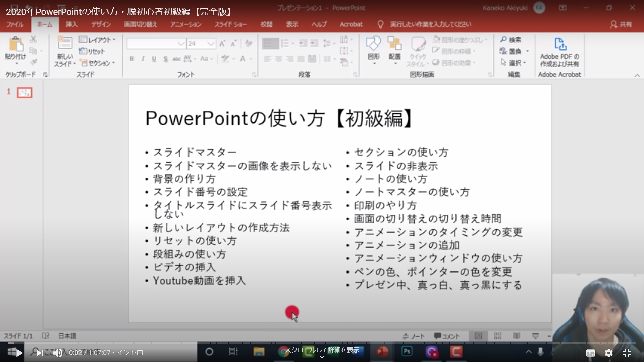Toggle italic formatting (I)

(x=143, y=59)
